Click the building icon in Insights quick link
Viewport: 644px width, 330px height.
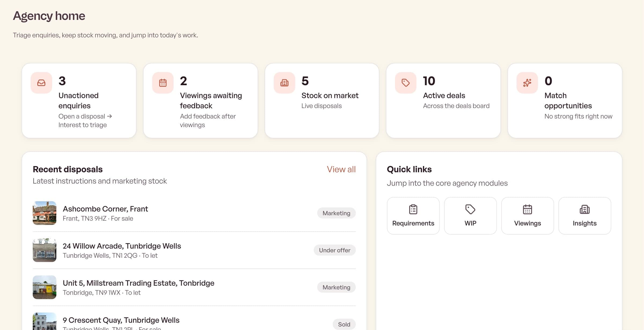coord(585,209)
